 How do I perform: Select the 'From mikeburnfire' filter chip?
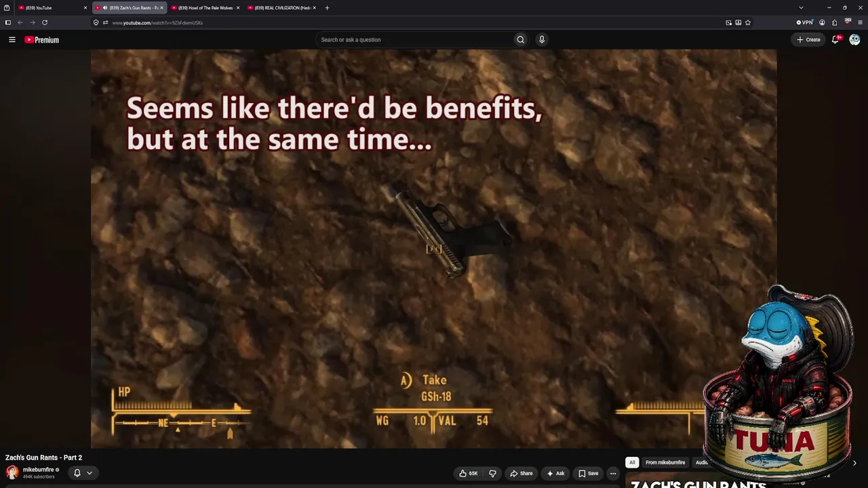pos(665,462)
